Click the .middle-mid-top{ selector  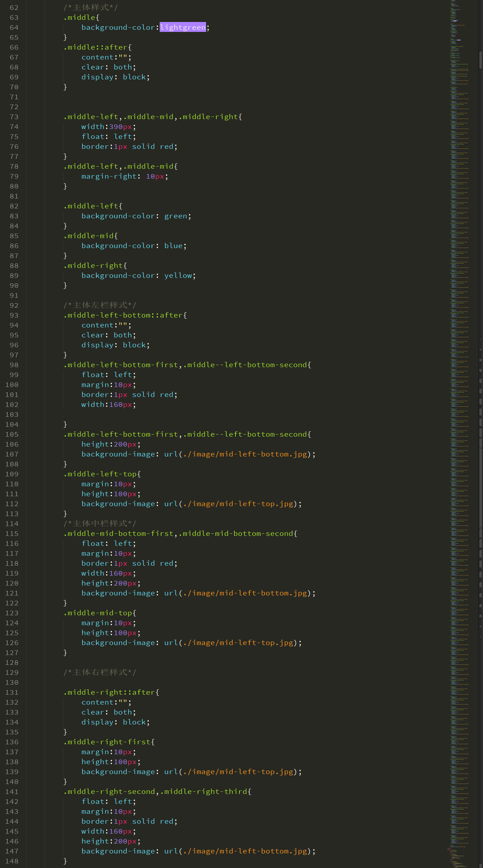pyautogui.click(x=100, y=613)
